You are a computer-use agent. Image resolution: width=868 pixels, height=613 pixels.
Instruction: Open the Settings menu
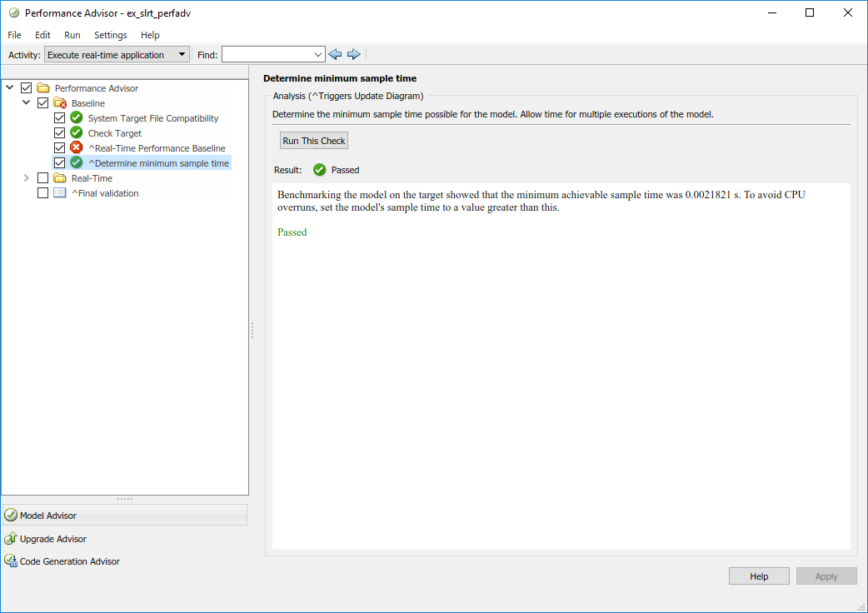coord(110,35)
